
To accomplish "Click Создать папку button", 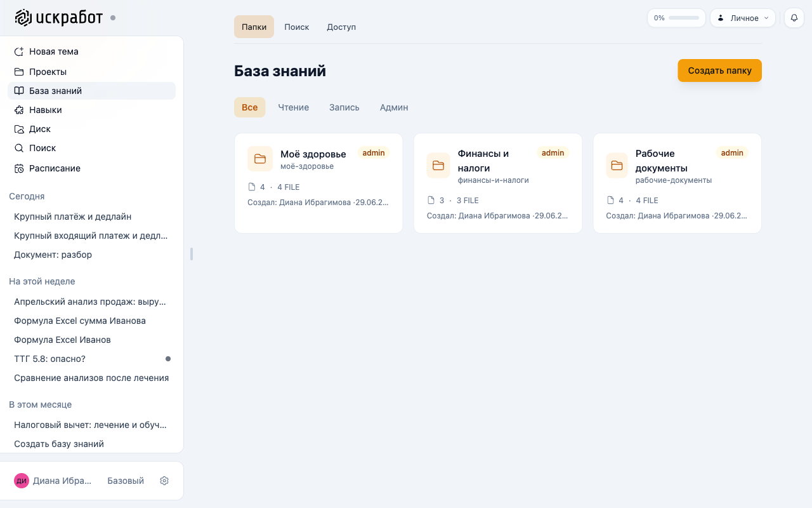I will (x=719, y=70).
